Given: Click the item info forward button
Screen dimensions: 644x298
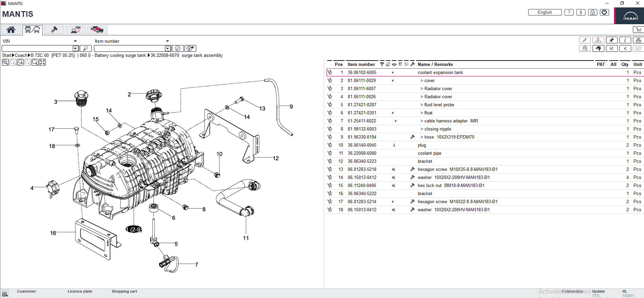Looking at the screenshot, I should pyautogui.click(x=190, y=48).
